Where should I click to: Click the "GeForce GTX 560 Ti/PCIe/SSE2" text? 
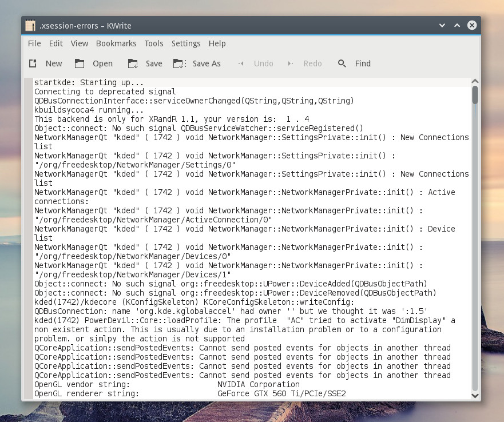281,394
